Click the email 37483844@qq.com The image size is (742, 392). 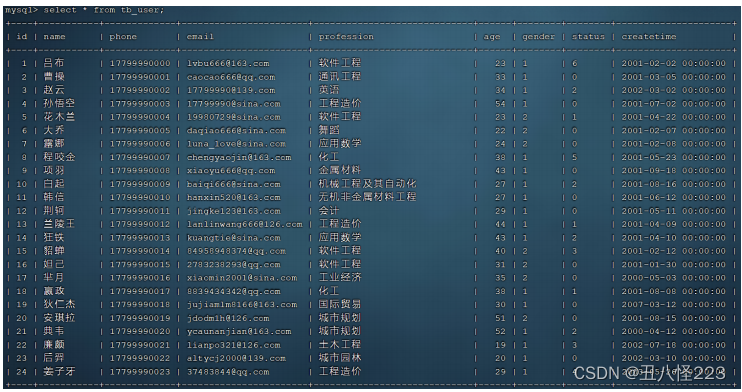click(228, 372)
